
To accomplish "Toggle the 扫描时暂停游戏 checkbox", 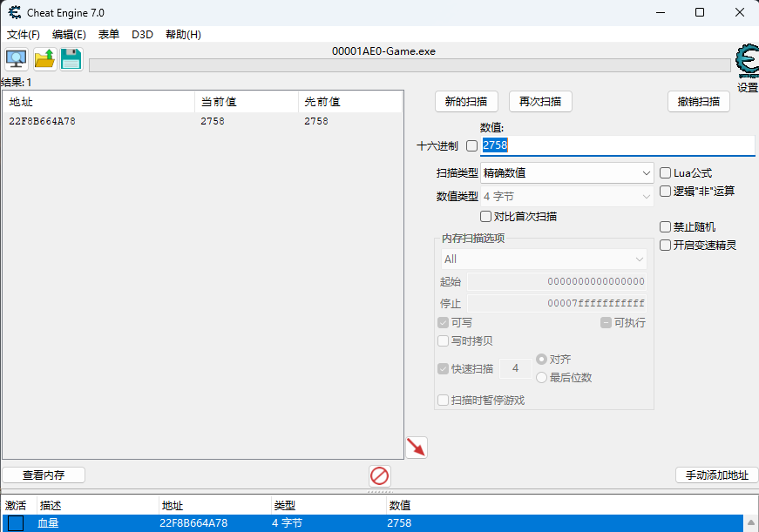I will click(443, 400).
